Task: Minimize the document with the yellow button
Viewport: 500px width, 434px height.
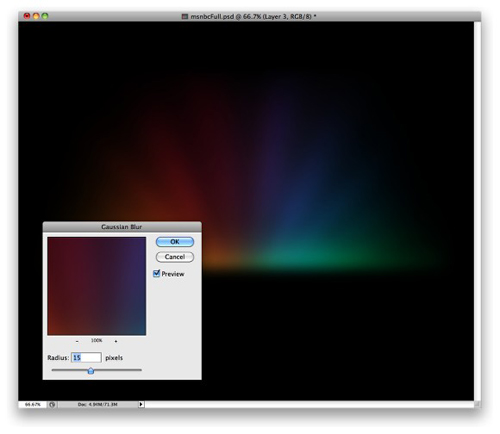Action: (36, 16)
